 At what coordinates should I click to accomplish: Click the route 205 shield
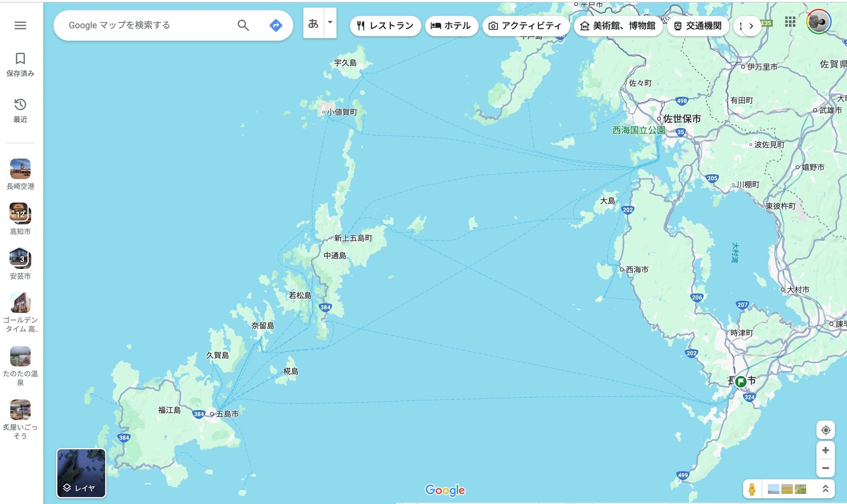point(712,178)
